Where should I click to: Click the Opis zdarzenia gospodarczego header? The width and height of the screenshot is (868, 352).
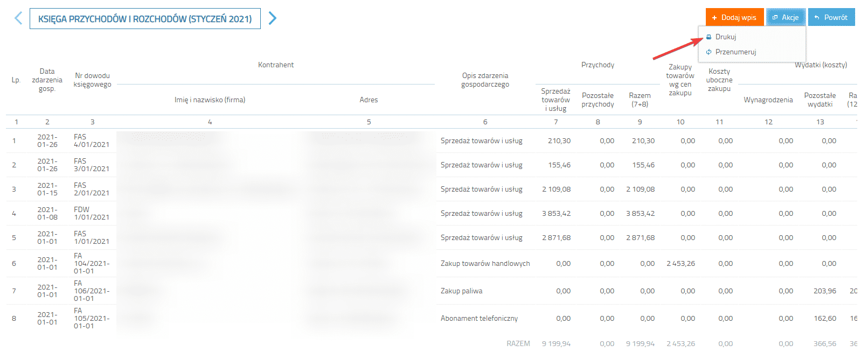[x=485, y=80]
